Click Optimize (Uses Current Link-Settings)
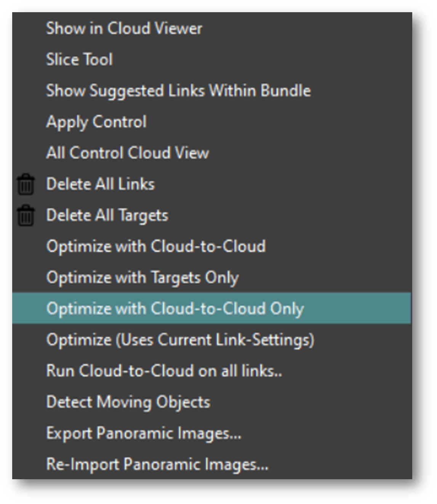Viewport: 437px width, 504px height. 180,340
